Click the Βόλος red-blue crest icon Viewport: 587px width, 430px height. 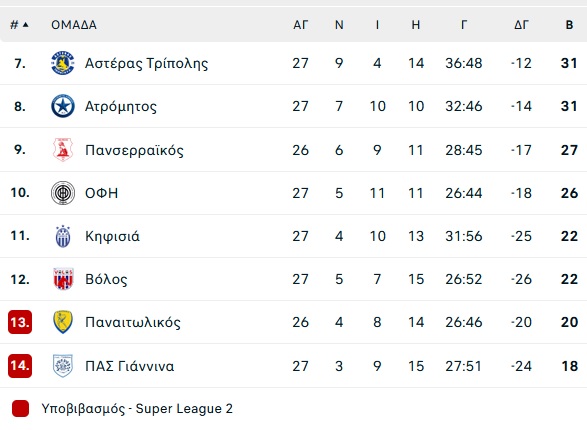[x=63, y=279]
